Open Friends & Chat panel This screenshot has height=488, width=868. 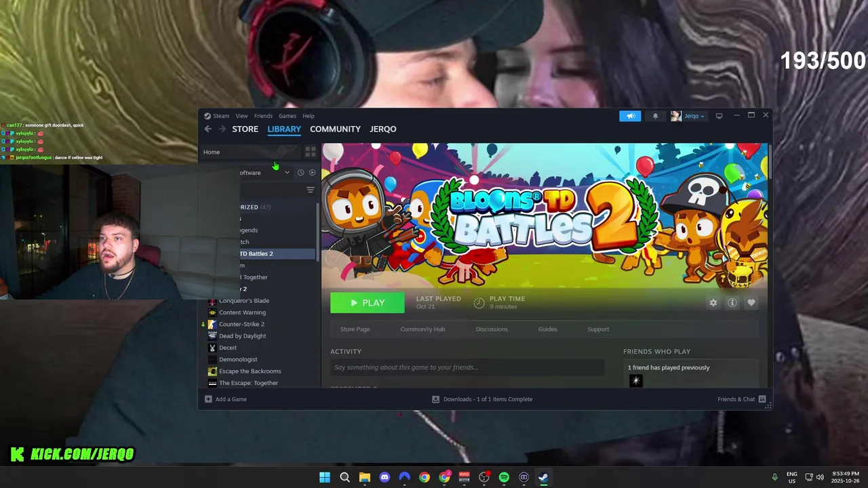pyautogui.click(x=742, y=399)
